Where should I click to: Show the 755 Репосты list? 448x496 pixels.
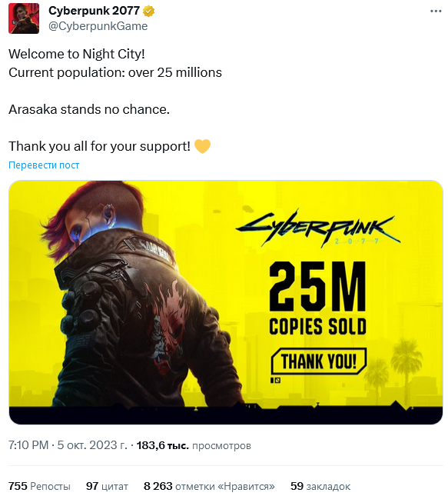39,486
